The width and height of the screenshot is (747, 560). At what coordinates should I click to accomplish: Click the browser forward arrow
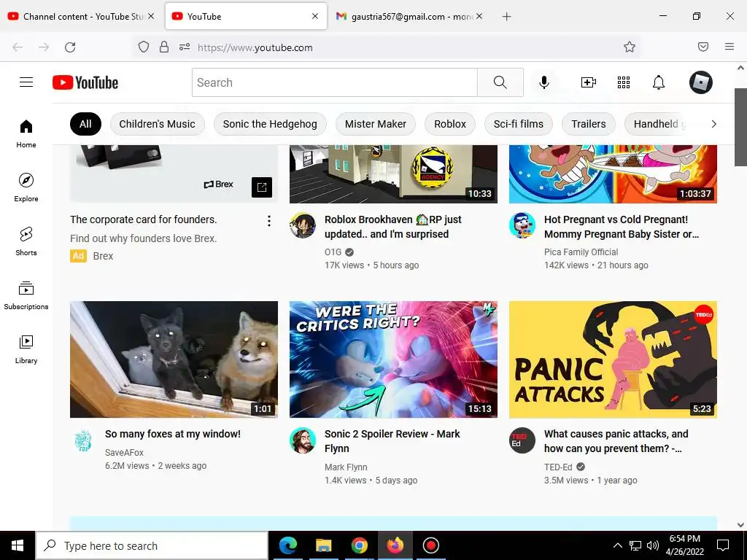tap(44, 47)
